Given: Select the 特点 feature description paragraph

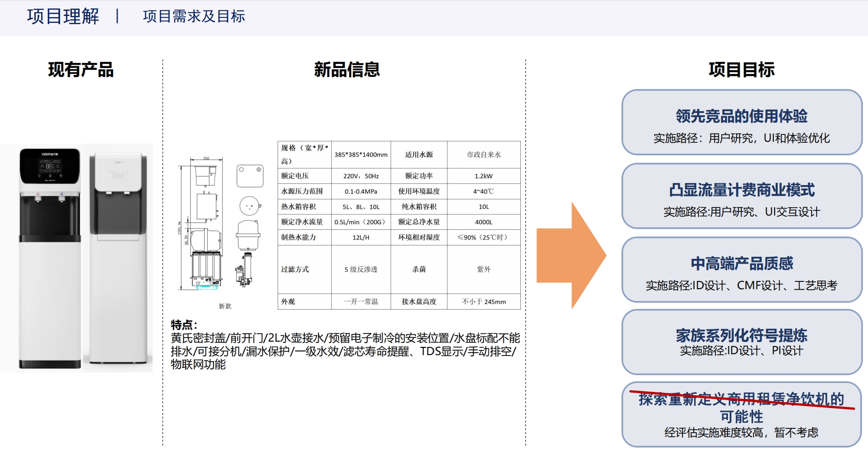Looking at the screenshot, I should (x=343, y=347).
